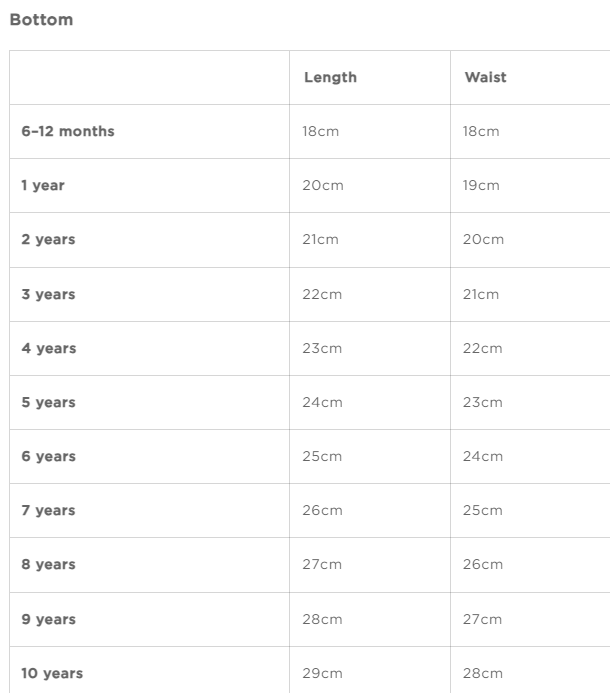This screenshot has height=693, width=610.
Task: Click the 6 years row label
Action: point(48,456)
